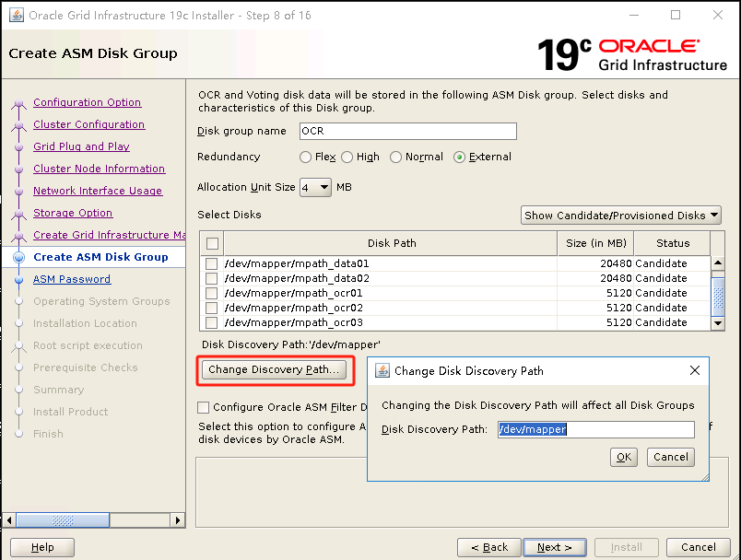Open Cluster Node Information step
741x560 pixels.
coord(100,169)
